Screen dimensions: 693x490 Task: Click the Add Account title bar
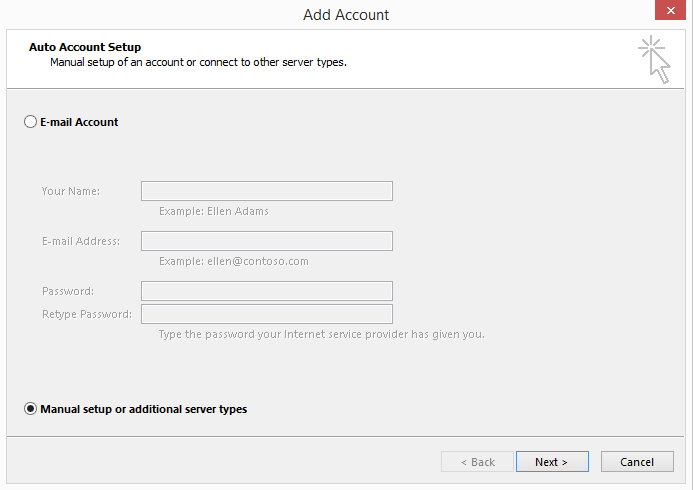coord(346,15)
